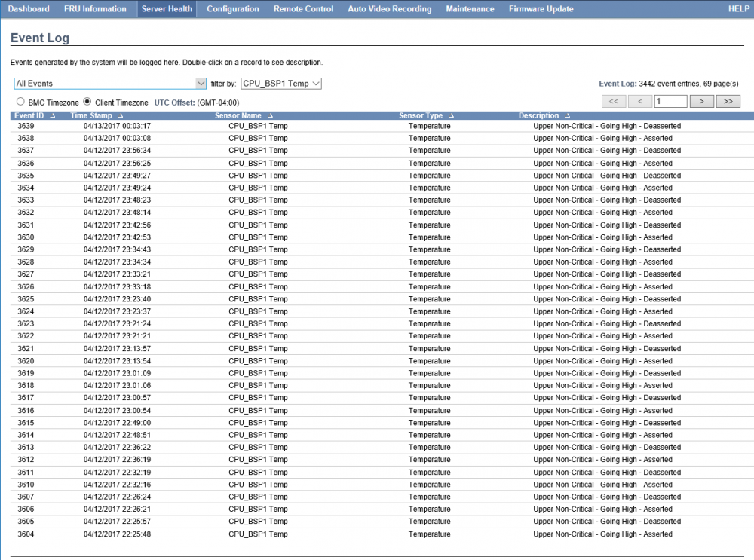Screen dimensions: 754x560
Task: Select event ID 3626
Action: pyautogui.click(x=26, y=287)
